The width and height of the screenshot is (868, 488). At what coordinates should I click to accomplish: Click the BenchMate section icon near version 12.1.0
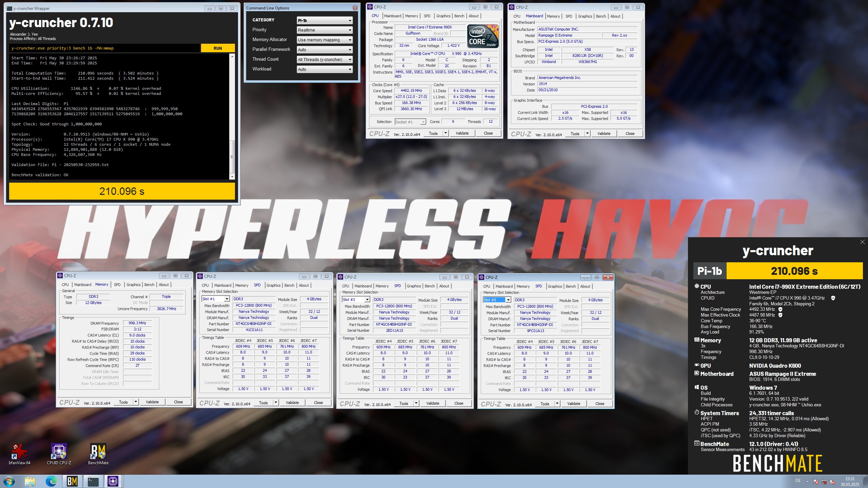[697, 444]
